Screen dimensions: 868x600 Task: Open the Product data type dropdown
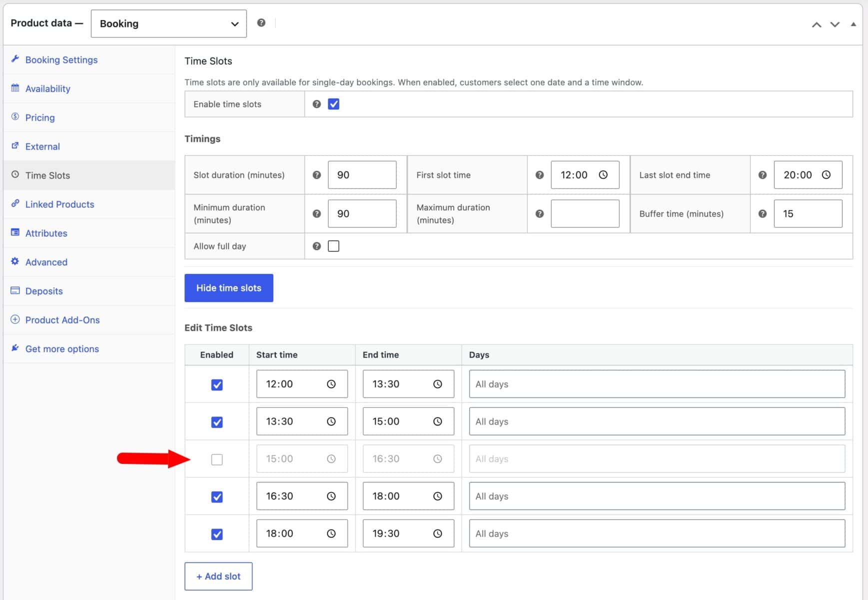click(169, 23)
